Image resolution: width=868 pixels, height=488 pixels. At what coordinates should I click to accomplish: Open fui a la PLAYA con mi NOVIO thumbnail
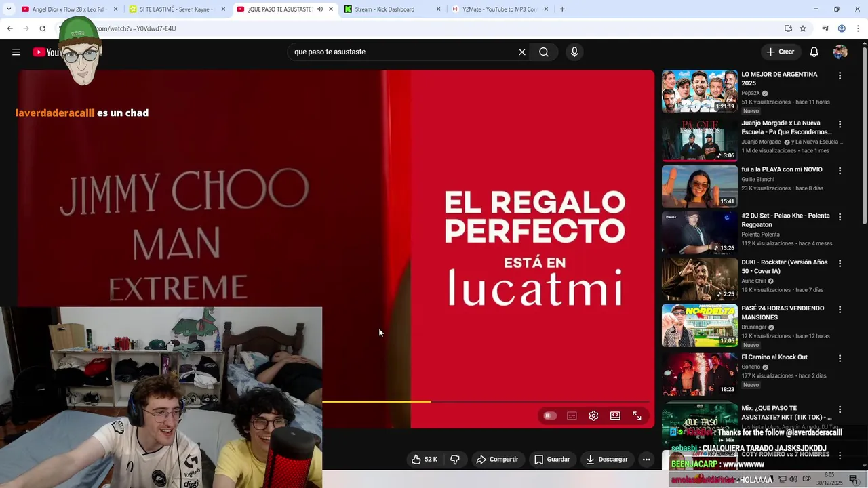tap(699, 186)
